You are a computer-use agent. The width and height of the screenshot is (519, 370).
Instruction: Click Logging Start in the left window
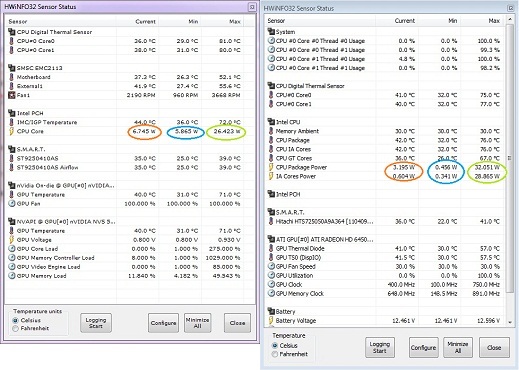coord(96,323)
